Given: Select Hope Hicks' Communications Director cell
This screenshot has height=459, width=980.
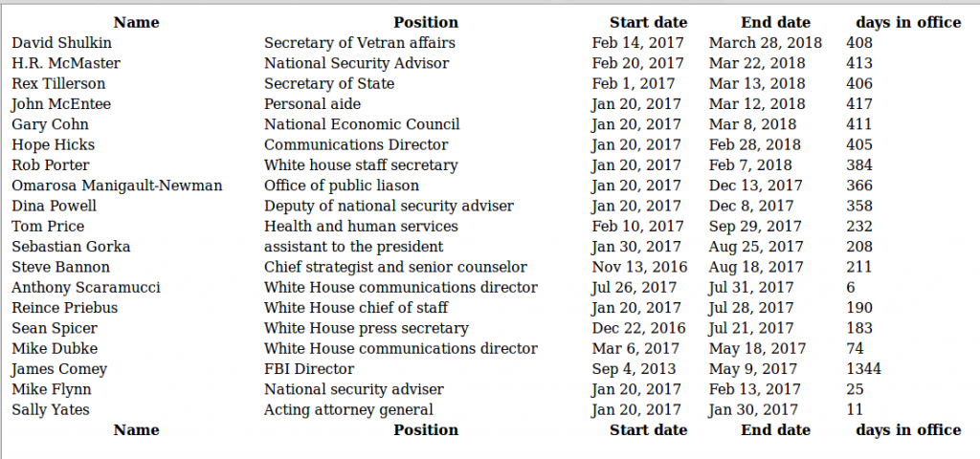Looking at the screenshot, I should coord(356,145).
